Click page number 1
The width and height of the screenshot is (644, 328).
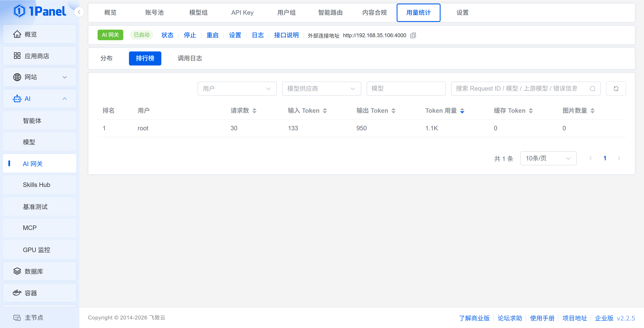605,158
